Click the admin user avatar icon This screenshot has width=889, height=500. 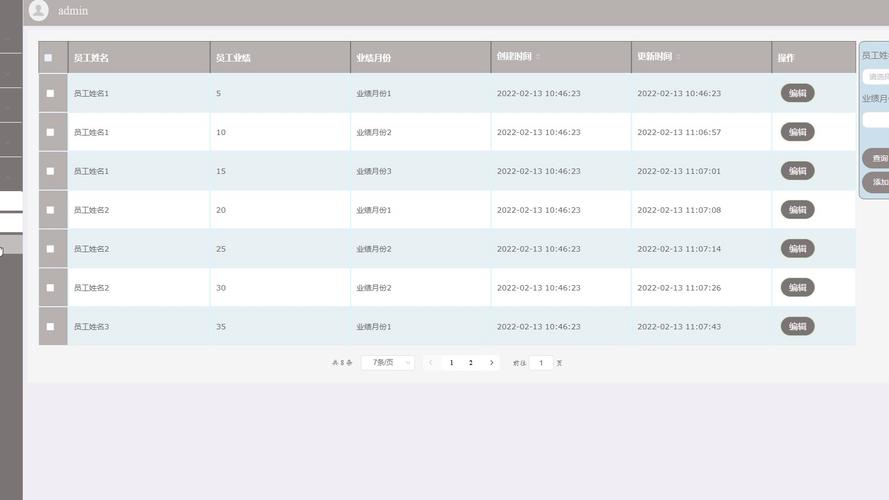tap(38, 11)
